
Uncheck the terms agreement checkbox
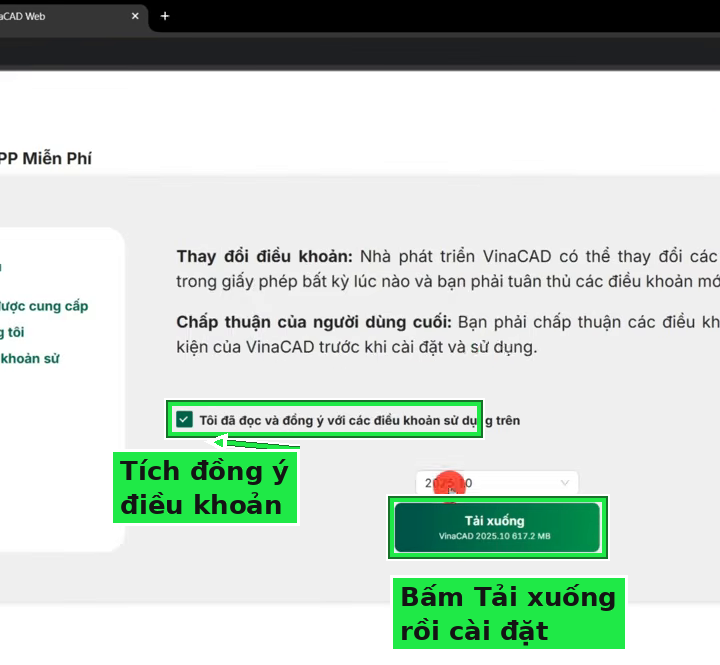(184, 419)
